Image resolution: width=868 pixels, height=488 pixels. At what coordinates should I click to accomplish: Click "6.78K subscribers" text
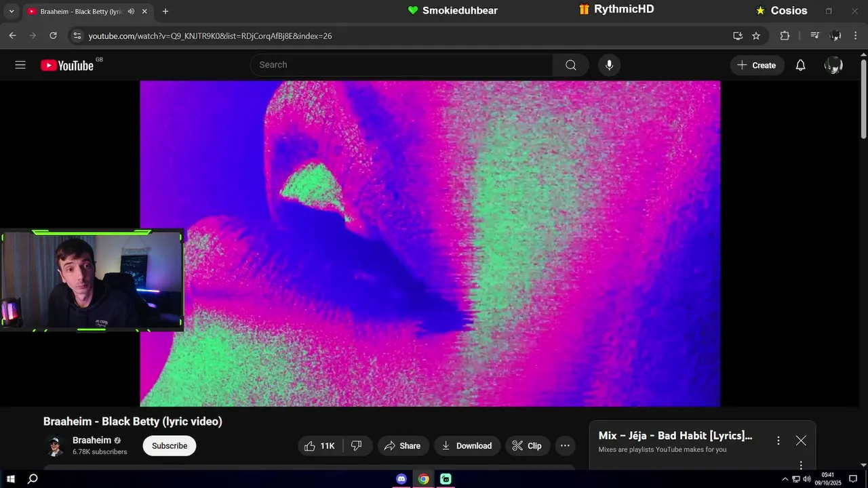(x=100, y=452)
